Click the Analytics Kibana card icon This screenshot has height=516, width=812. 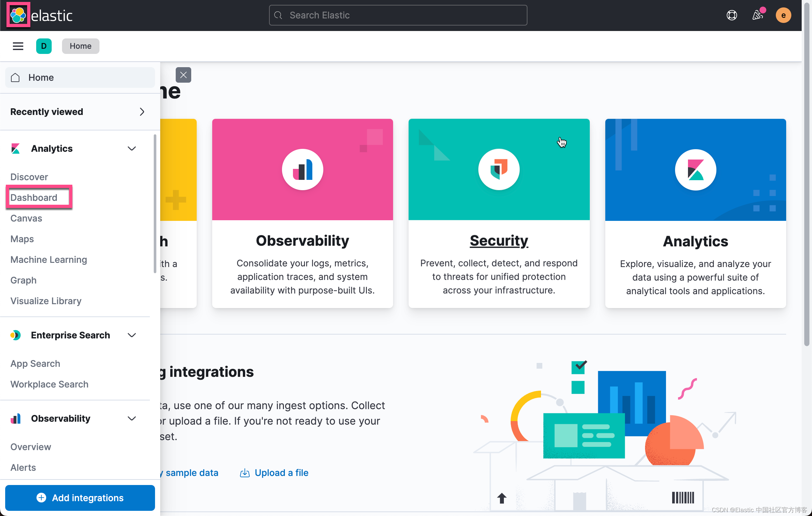click(695, 170)
